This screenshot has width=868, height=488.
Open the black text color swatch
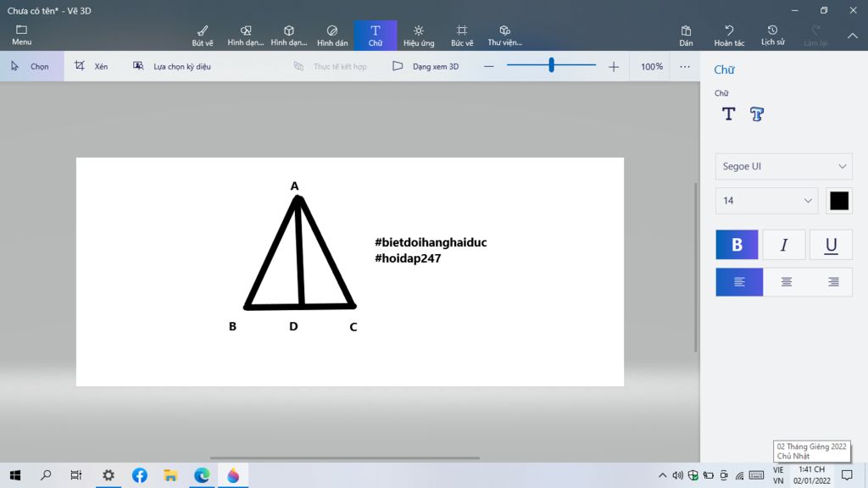(839, 201)
